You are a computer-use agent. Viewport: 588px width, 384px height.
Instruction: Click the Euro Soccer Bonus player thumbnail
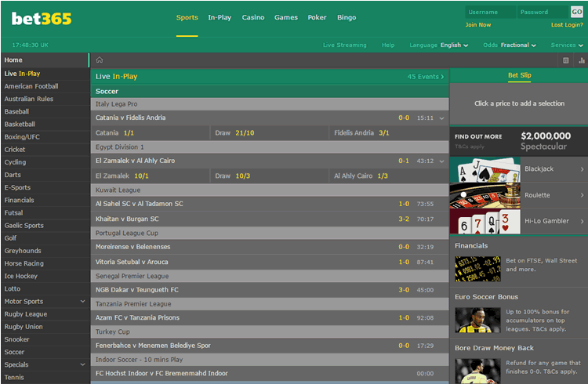click(x=477, y=321)
